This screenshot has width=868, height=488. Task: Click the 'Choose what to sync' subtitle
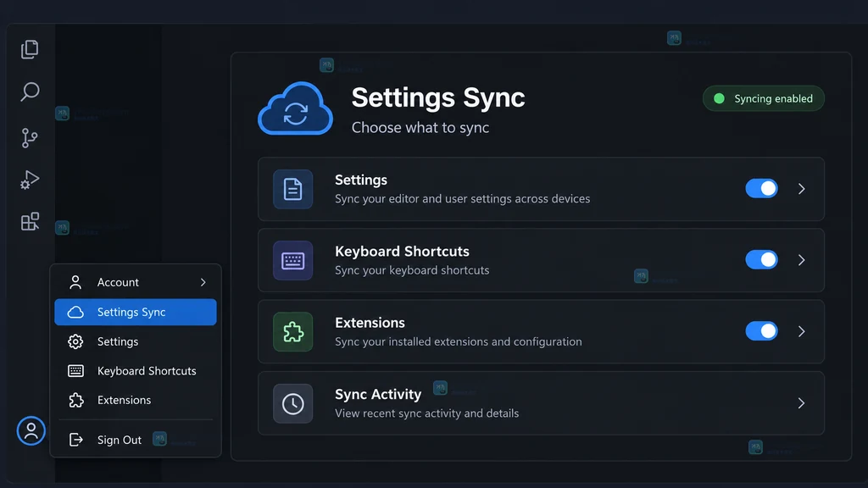pos(420,127)
